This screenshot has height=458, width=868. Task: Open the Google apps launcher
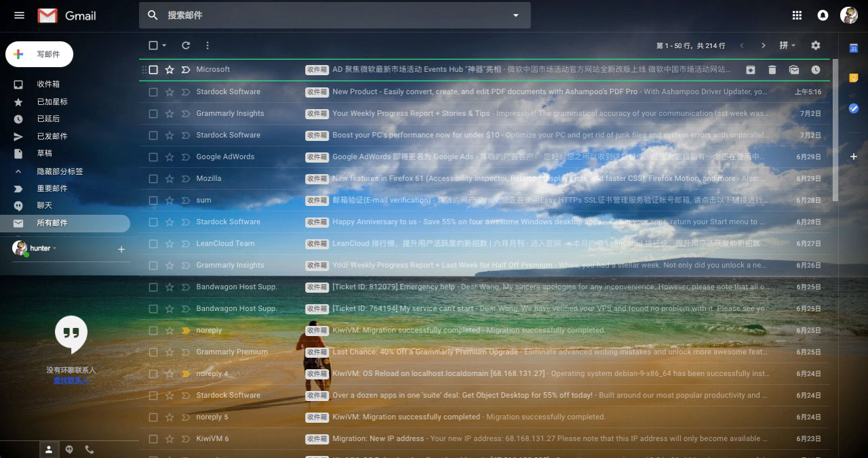pyautogui.click(x=797, y=15)
